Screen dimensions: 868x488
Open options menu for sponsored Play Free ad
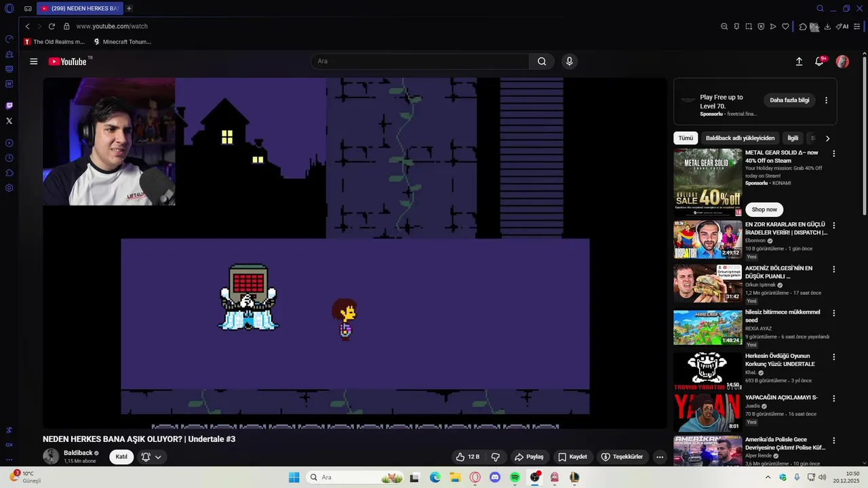click(x=826, y=100)
